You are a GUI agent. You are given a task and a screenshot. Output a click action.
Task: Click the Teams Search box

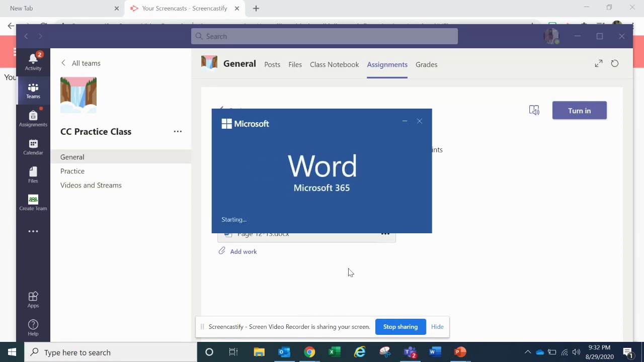tap(325, 36)
